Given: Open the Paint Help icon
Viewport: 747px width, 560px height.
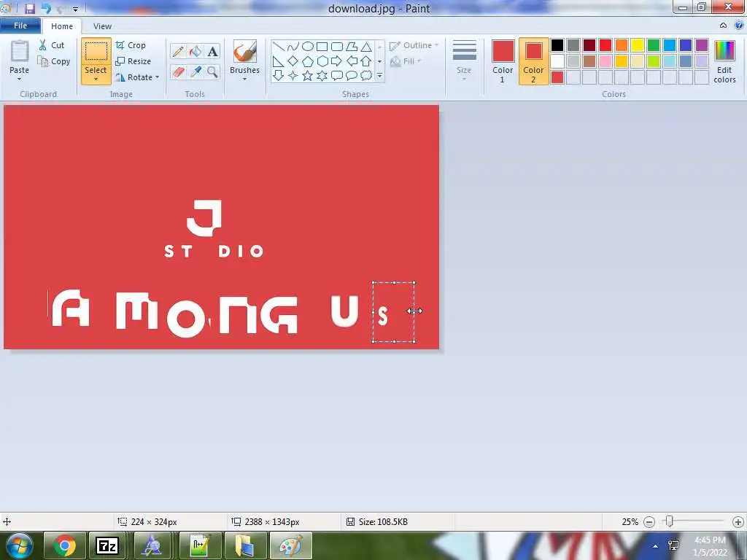Looking at the screenshot, I should 738,26.
